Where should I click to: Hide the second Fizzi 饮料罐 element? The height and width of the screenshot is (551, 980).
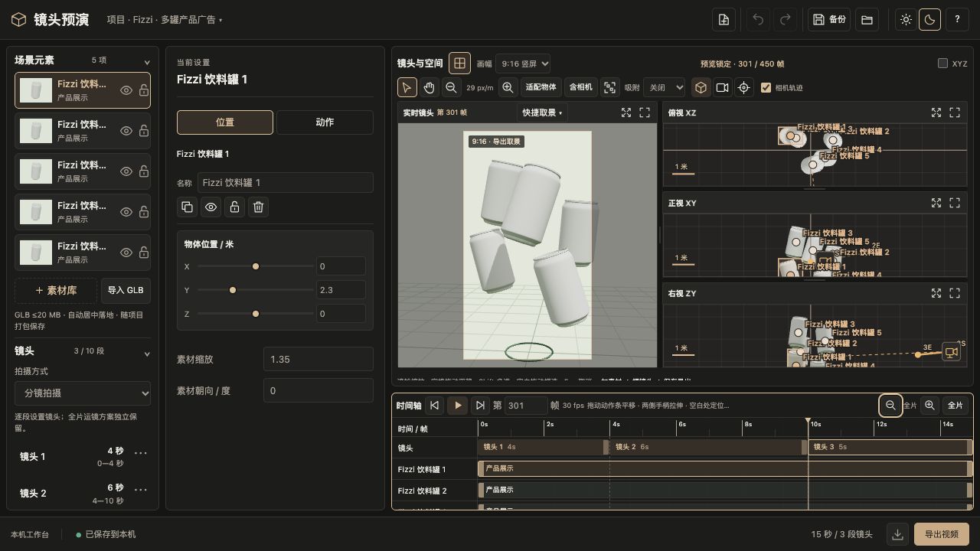coord(126,131)
